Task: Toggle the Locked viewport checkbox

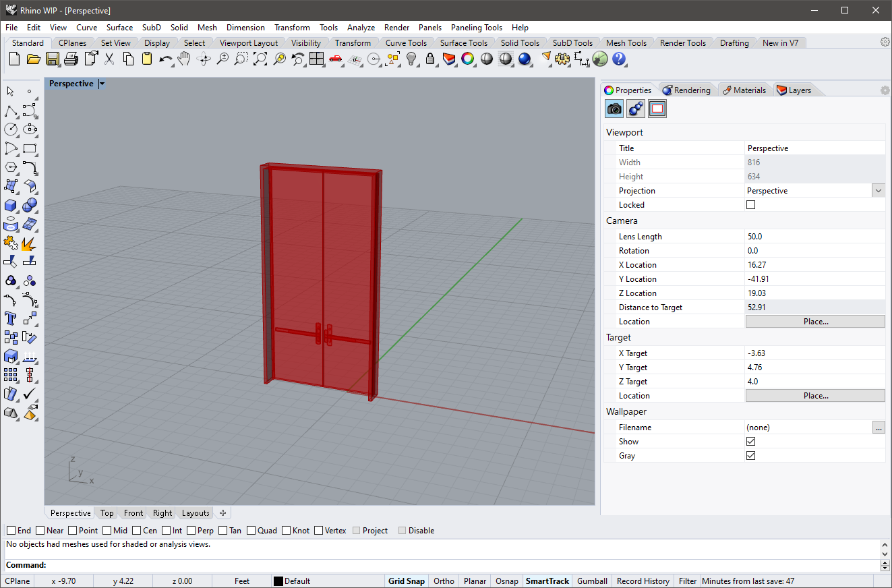Action: pos(750,205)
